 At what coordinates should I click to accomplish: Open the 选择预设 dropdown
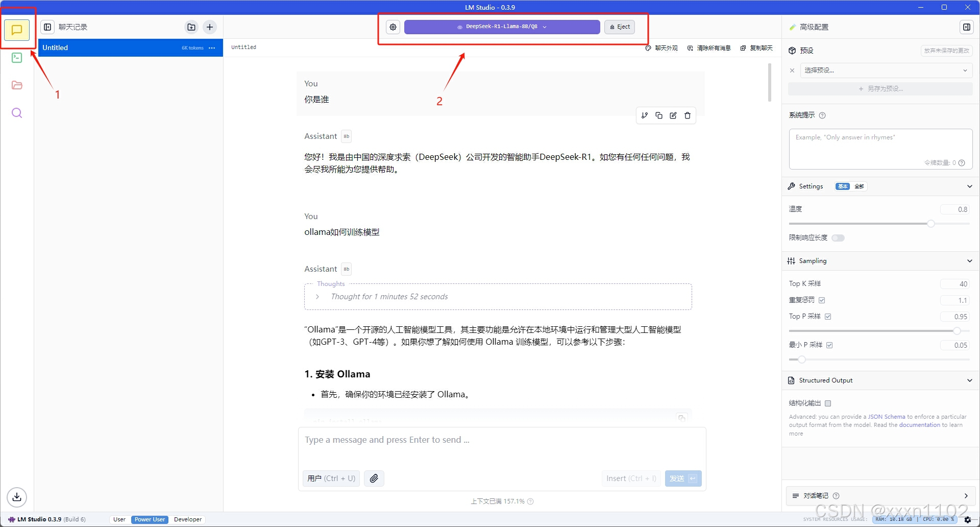click(886, 70)
